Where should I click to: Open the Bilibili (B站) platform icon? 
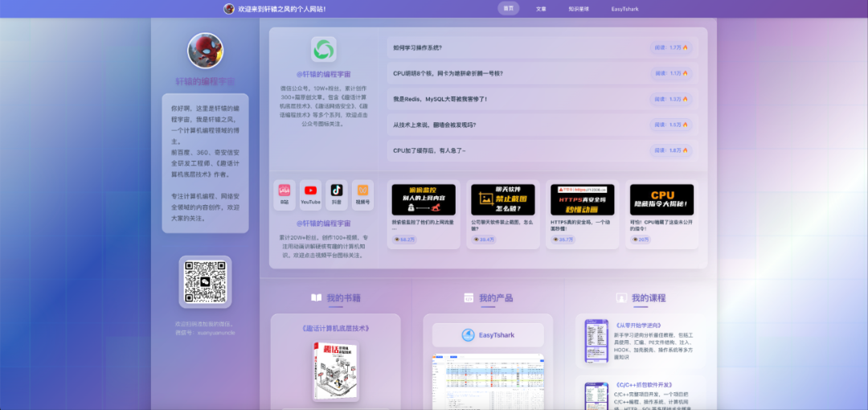coord(285,191)
